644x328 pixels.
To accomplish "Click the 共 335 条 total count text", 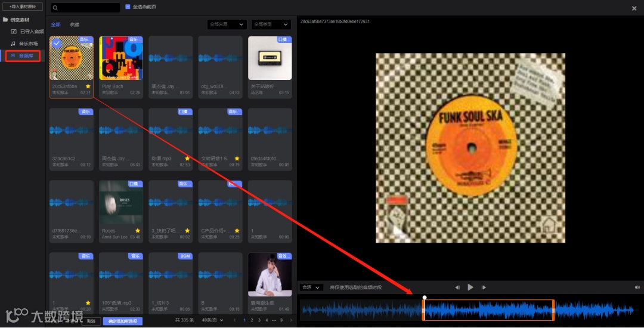I will click(x=184, y=320).
